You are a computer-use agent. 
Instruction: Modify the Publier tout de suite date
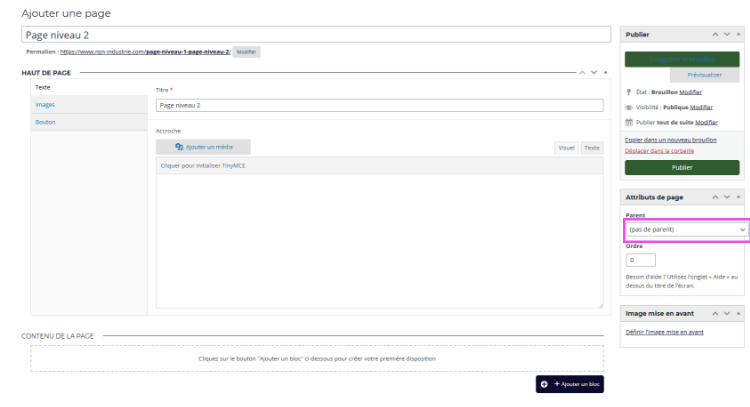pyautogui.click(x=706, y=122)
